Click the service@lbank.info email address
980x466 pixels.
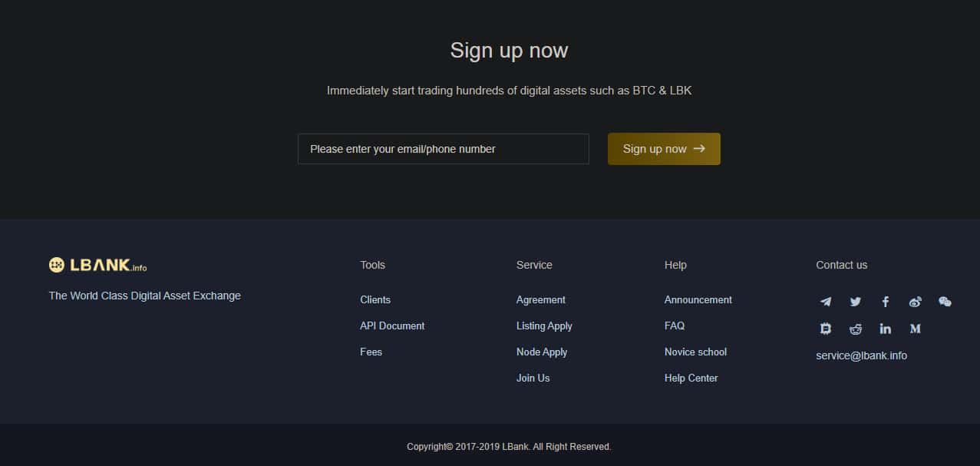click(x=861, y=355)
